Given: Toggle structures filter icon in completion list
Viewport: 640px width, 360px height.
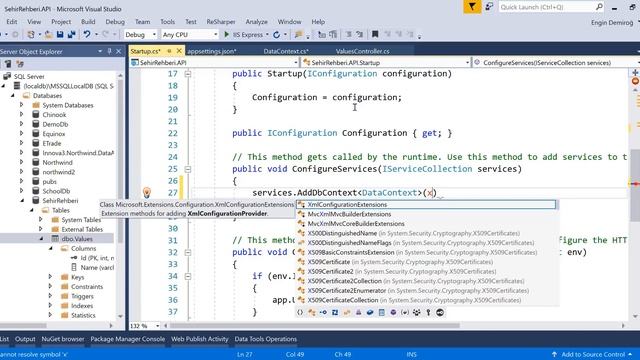Looking at the screenshot, I should click(335, 312).
